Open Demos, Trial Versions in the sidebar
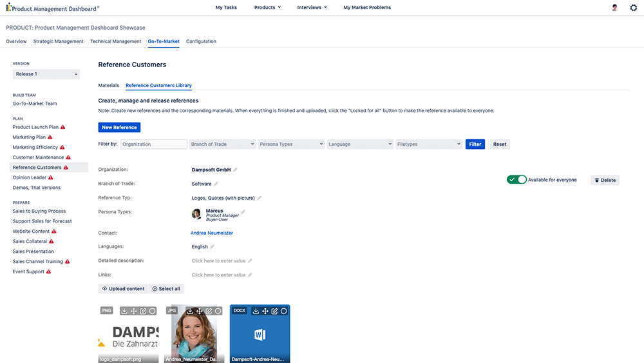The height and width of the screenshot is (363, 644). tap(37, 188)
